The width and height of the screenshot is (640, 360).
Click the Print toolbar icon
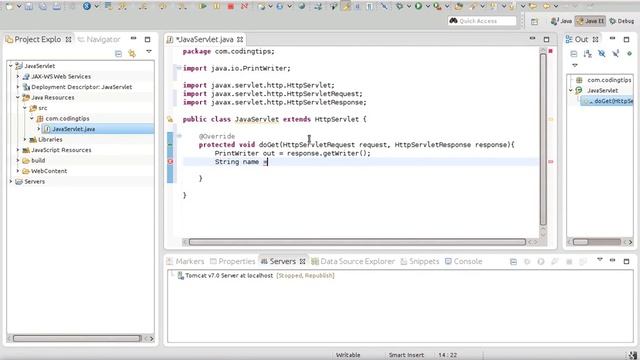[x=56, y=6]
